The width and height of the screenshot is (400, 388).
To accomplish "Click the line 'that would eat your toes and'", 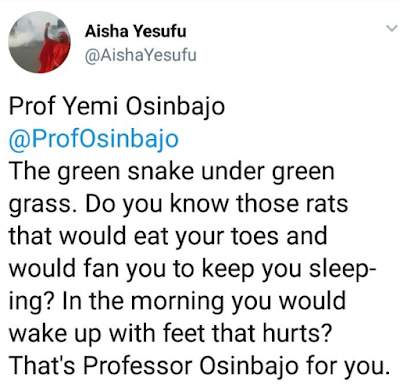I will (x=168, y=236).
